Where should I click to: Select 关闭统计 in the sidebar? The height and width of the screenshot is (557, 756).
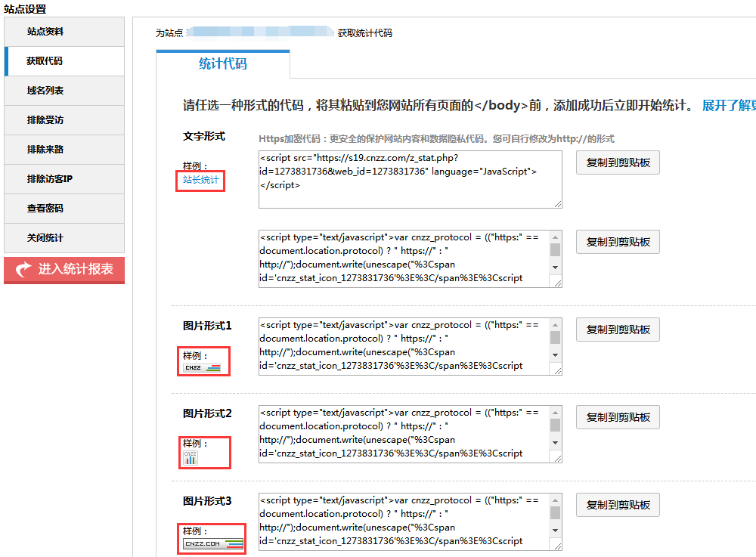[x=45, y=238]
